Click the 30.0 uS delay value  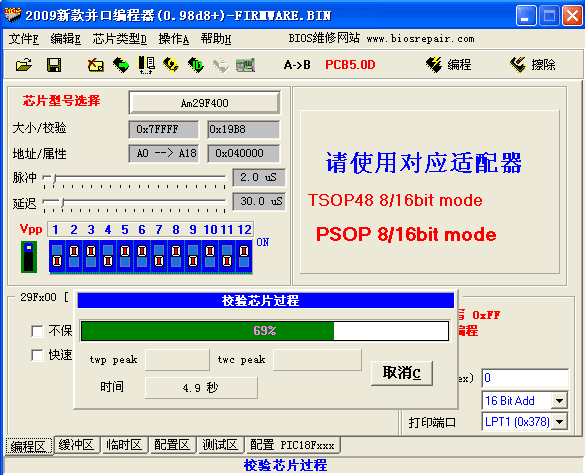pos(259,201)
